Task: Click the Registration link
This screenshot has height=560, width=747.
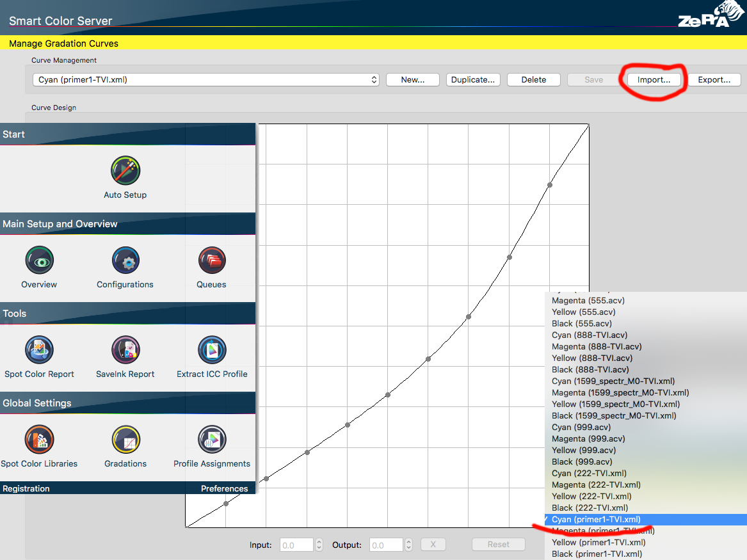Action: 26,488
